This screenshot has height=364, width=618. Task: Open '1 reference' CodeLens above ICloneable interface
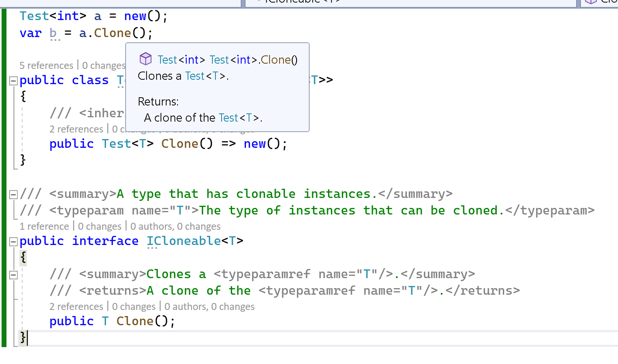click(x=44, y=226)
